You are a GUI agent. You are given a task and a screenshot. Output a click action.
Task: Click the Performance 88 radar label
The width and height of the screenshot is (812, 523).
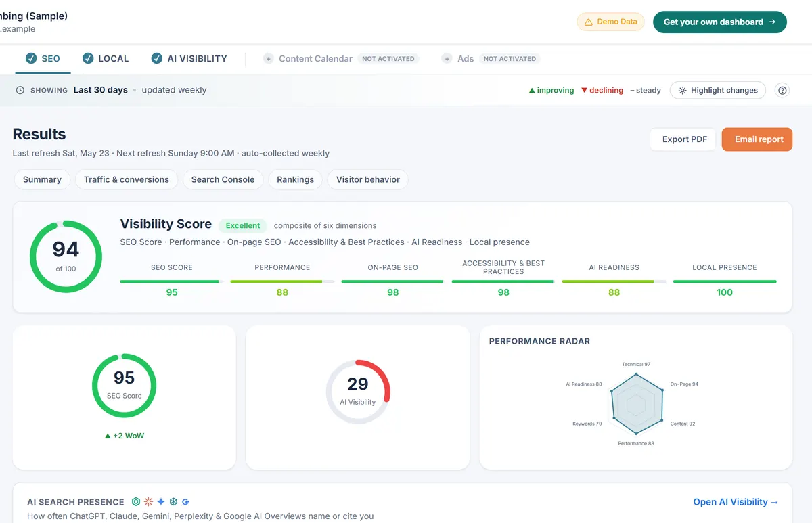pyautogui.click(x=636, y=443)
